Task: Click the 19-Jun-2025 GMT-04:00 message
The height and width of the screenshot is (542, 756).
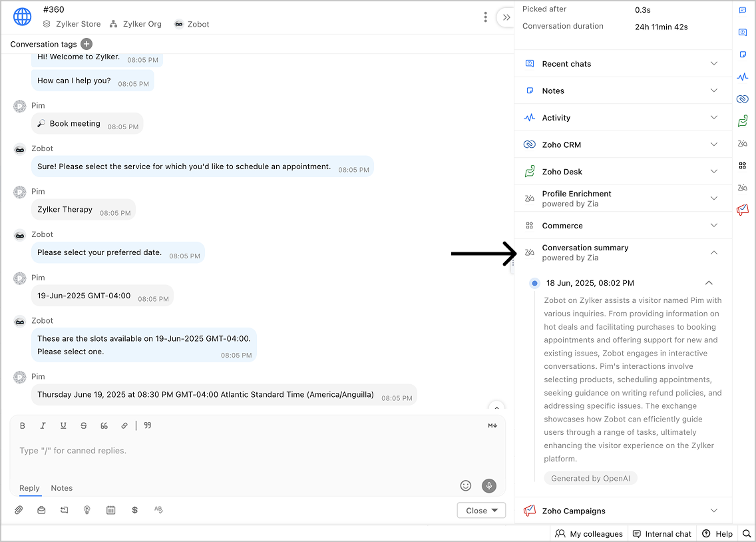Action: 102,296
